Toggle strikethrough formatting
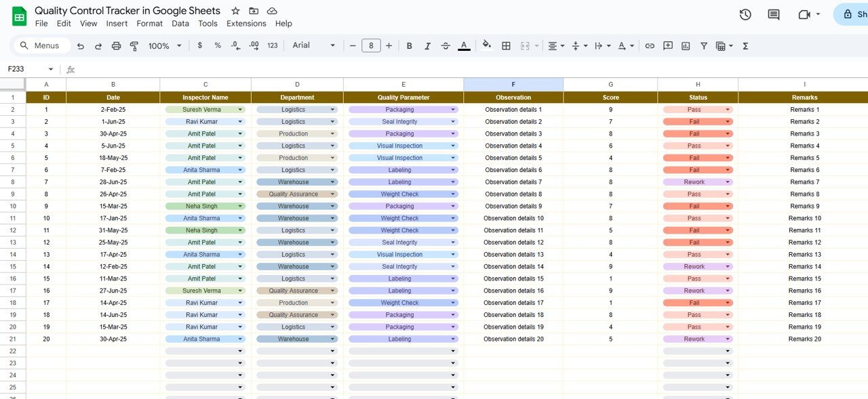The height and width of the screenshot is (399, 868). point(446,45)
